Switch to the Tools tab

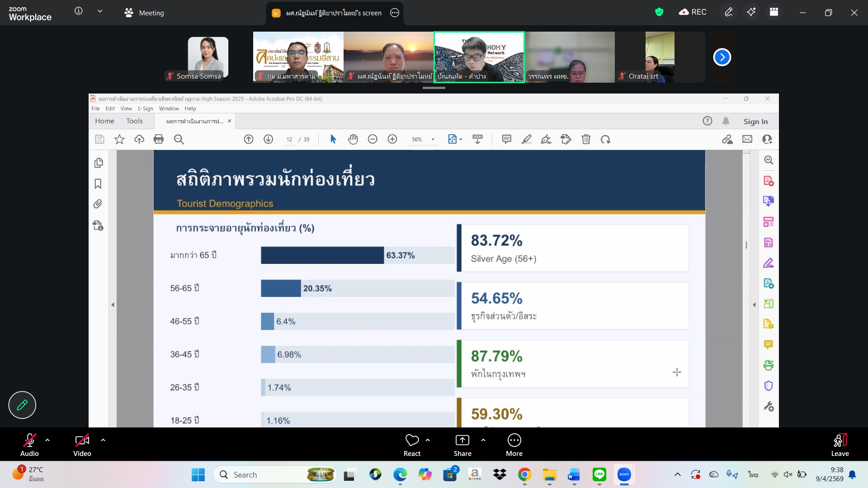pos(134,121)
